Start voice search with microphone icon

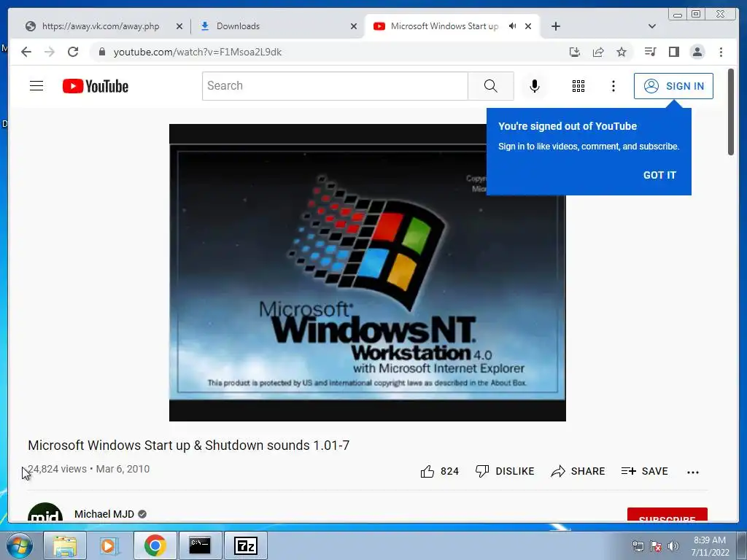[x=535, y=86]
